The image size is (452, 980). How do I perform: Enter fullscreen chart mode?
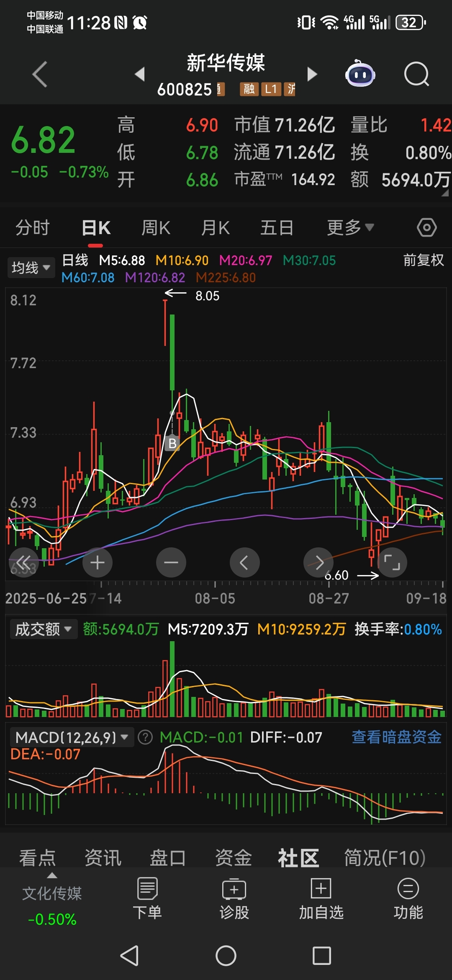coord(392,562)
